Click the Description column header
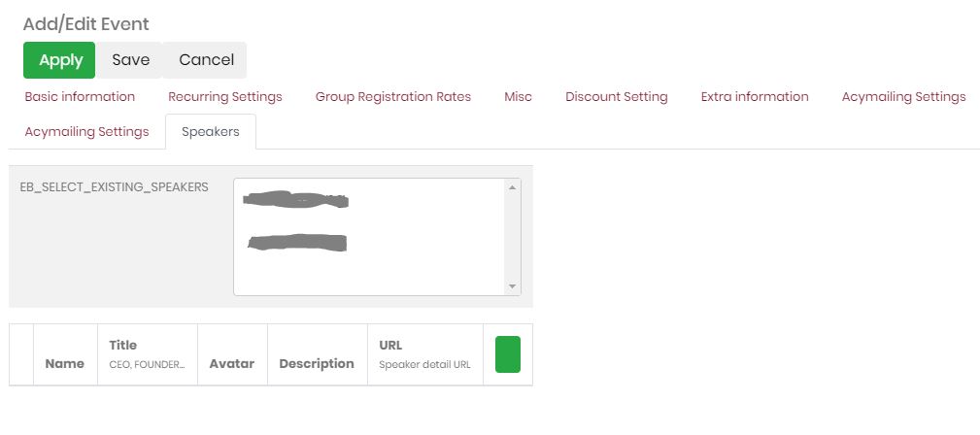 [x=317, y=363]
